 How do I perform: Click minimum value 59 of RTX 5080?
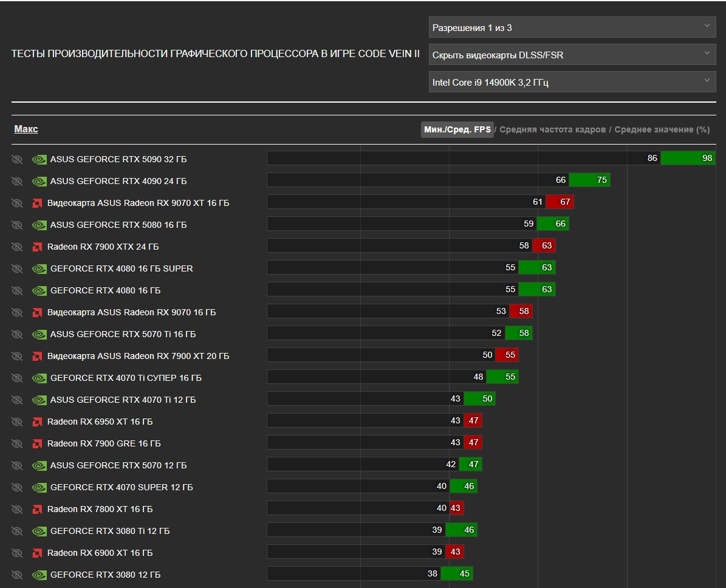coord(529,224)
